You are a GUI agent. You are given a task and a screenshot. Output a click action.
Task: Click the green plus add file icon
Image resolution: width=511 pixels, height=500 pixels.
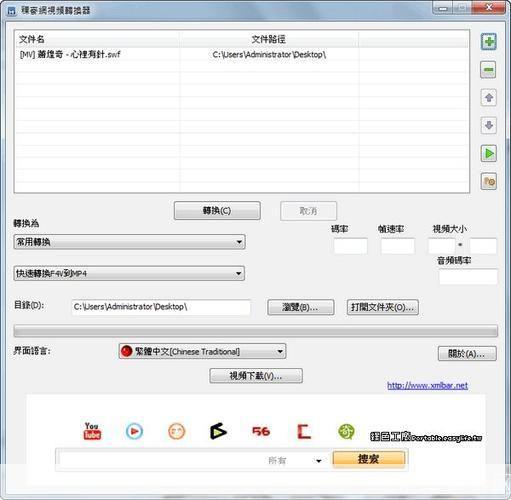click(489, 42)
